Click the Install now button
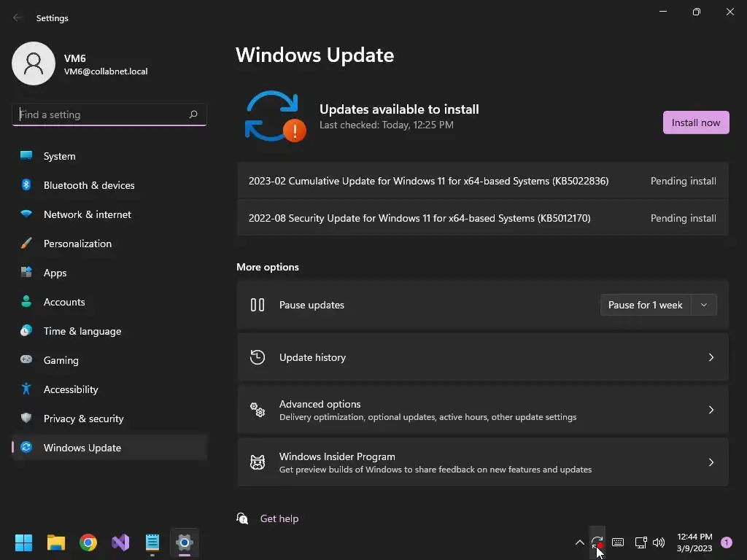The height and width of the screenshot is (560, 747). [x=695, y=122]
